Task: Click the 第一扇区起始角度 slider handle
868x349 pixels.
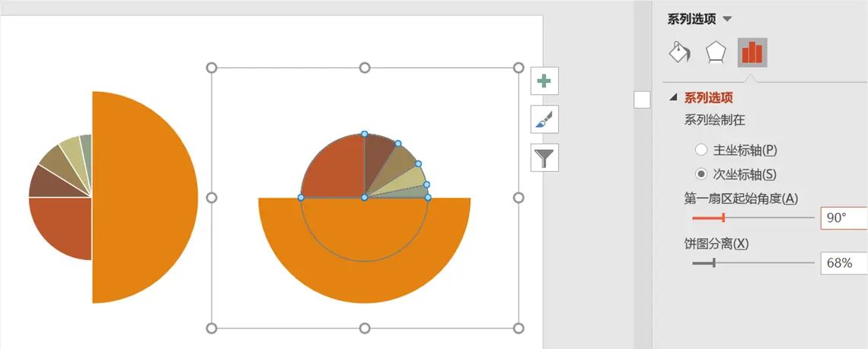Action: [723, 218]
